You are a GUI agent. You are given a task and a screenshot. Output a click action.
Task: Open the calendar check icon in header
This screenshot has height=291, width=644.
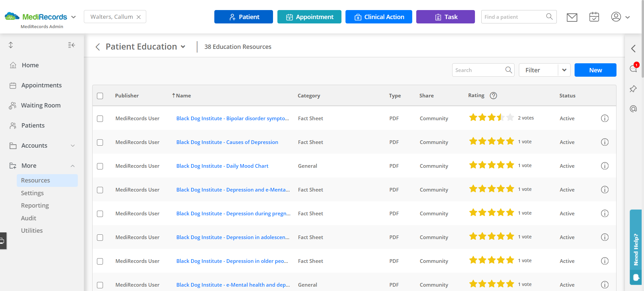tap(594, 17)
